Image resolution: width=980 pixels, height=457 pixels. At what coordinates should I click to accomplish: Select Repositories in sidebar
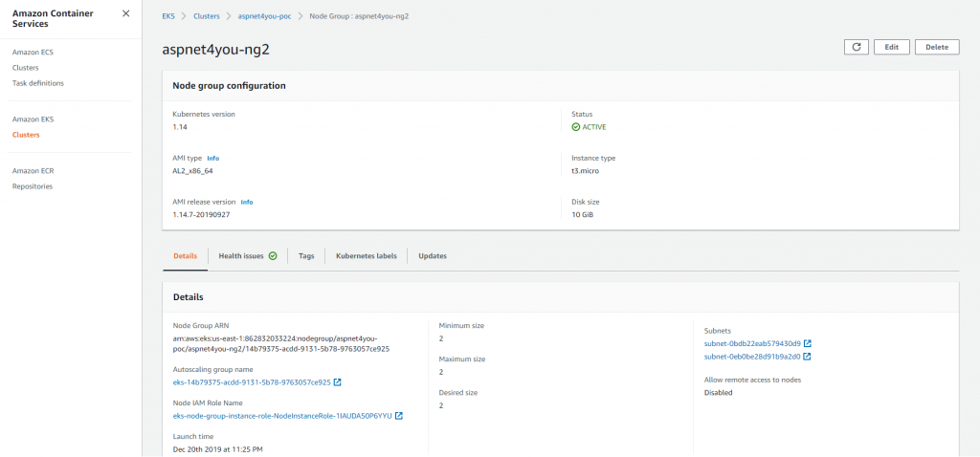tap(33, 186)
